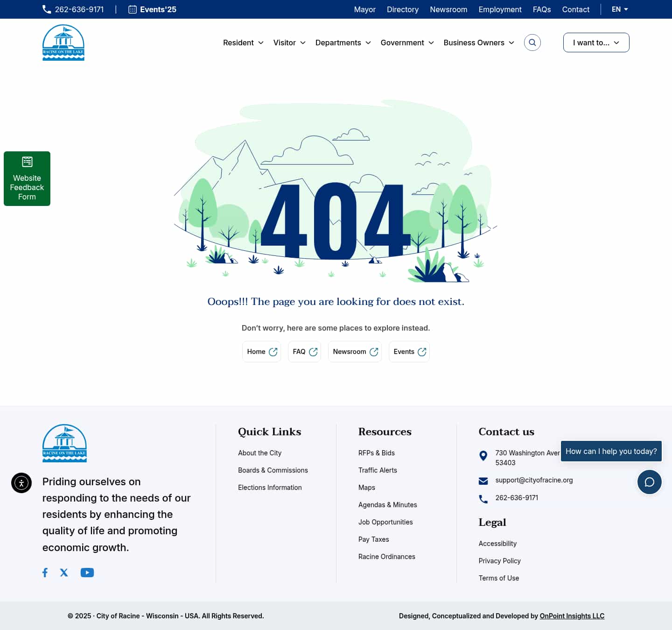Click the accessibility icon near the footer logo
Screen dimensions: 672x630
(x=21, y=483)
